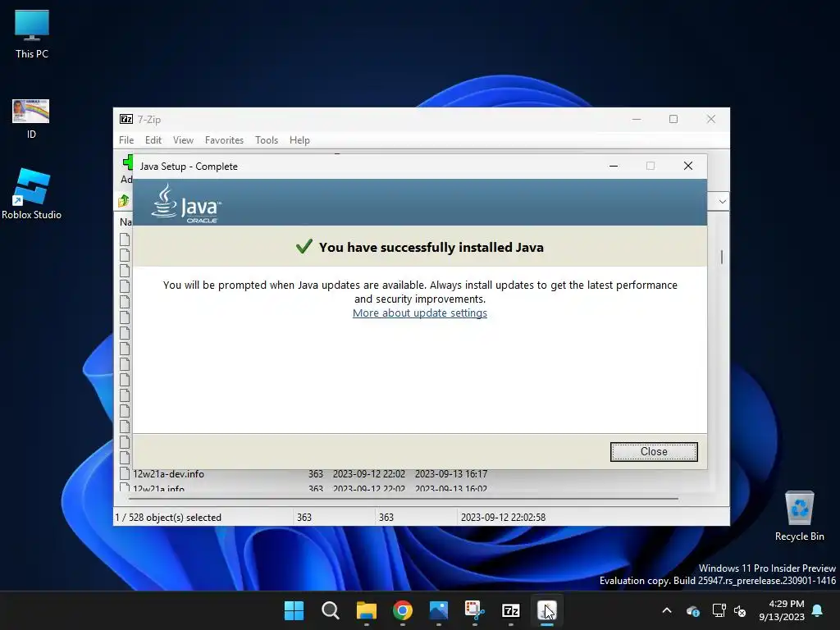Image resolution: width=840 pixels, height=630 pixels.
Task: Open the Help menu in 7-Zip
Action: point(299,139)
